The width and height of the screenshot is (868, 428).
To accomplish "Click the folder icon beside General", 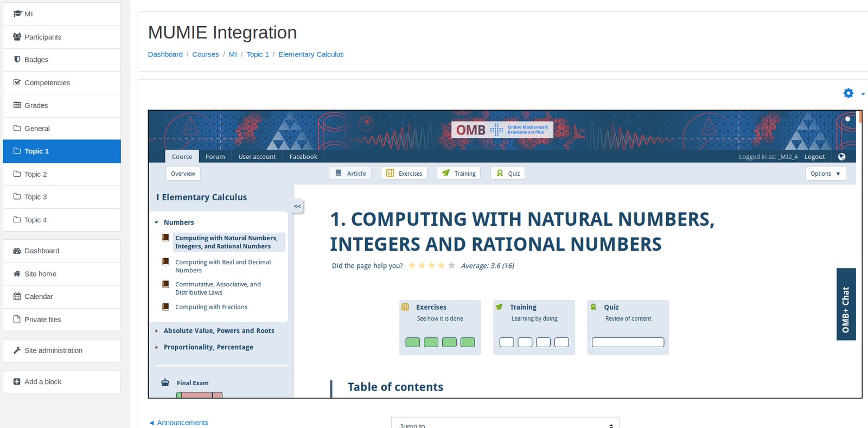I will (17, 128).
